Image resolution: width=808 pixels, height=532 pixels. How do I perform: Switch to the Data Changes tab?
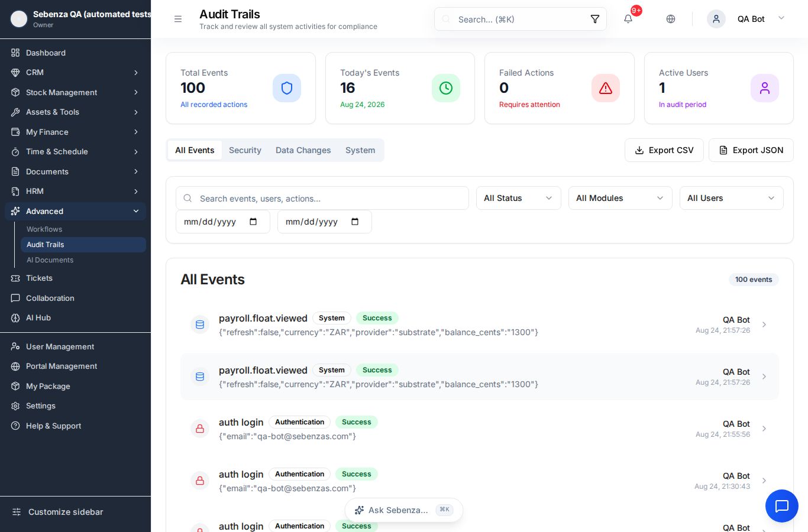pyautogui.click(x=303, y=150)
